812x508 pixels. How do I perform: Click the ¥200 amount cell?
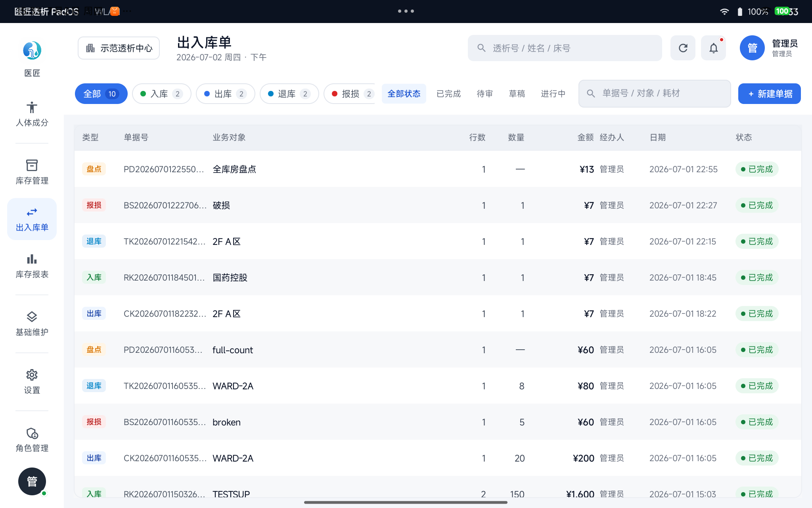583,458
